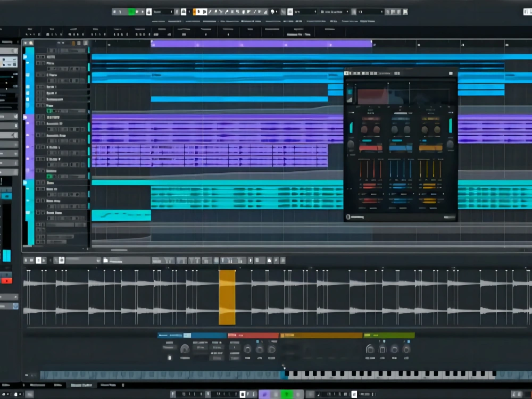Click the rightmost white icon in top toolbar
Viewport: 532px width, 399px height.
point(405,12)
